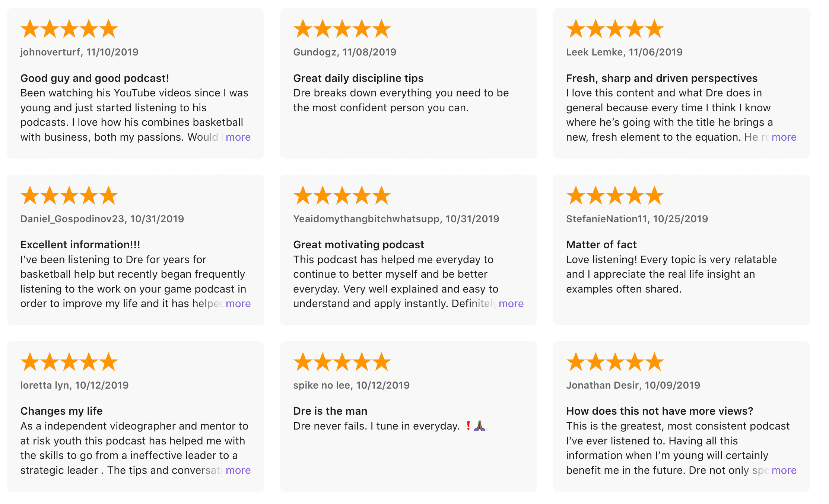The width and height of the screenshot is (829, 504).
Task: Click the title Good guy and good podcast!
Action: tap(95, 78)
